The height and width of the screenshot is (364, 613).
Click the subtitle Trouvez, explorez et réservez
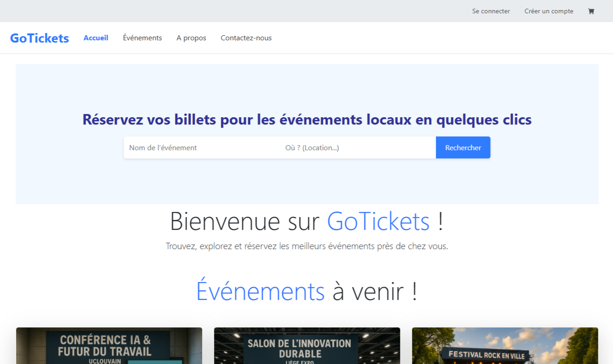coord(307,246)
